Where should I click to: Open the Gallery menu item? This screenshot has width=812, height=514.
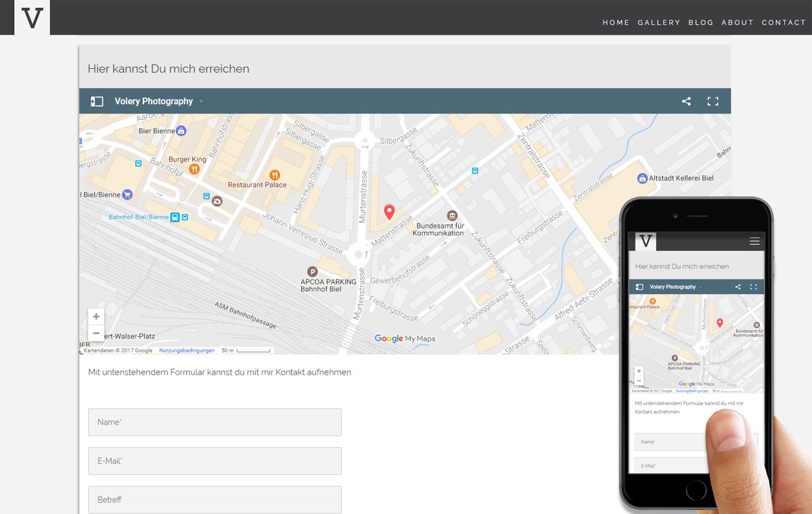pos(658,22)
